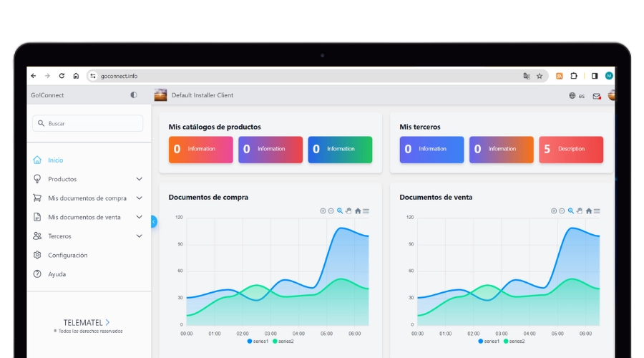The width and height of the screenshot is (644, 358).
Task: Open the mail notifications icon
Action: [x=597, y=96]
